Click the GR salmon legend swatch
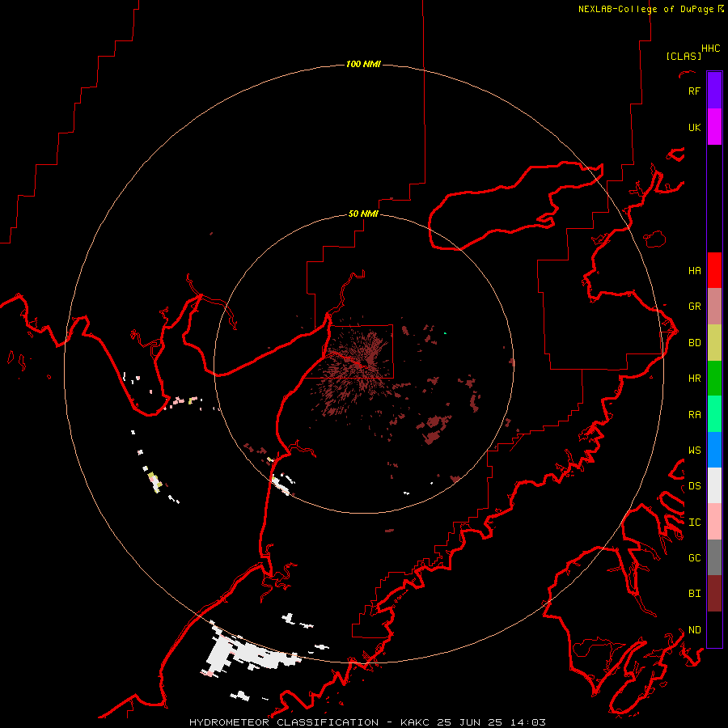The width and height of the screenshot is (728, 728). (714, 307)
